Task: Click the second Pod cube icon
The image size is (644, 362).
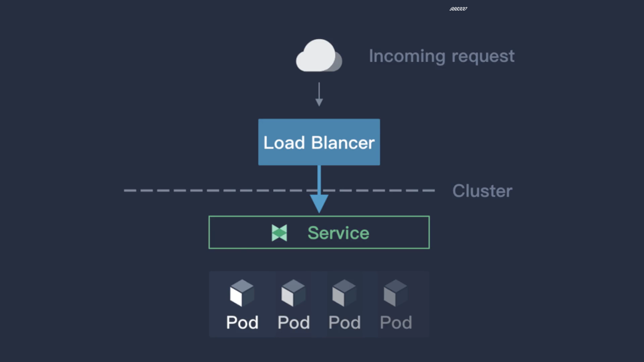Action: [293, 293]
